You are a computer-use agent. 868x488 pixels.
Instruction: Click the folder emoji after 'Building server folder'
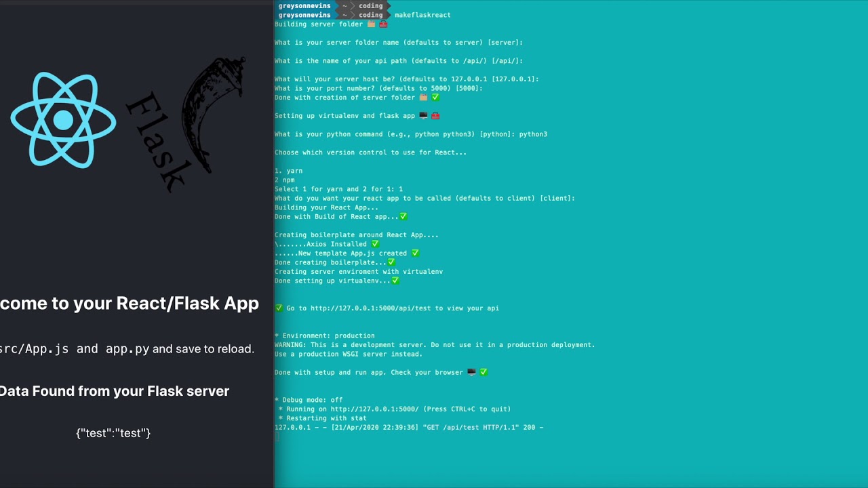tap(371, 24)
